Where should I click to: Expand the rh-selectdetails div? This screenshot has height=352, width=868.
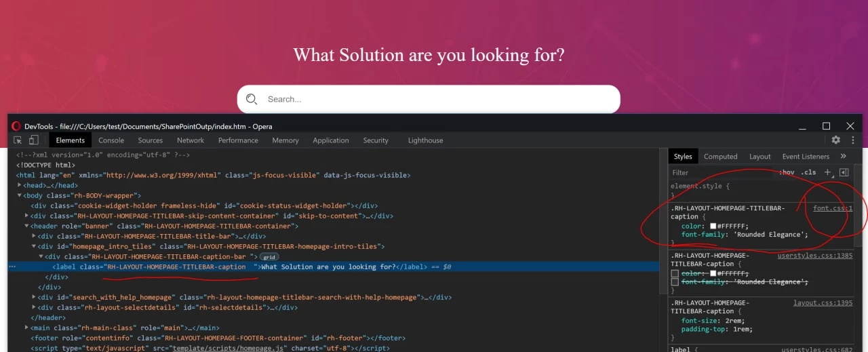34,307
